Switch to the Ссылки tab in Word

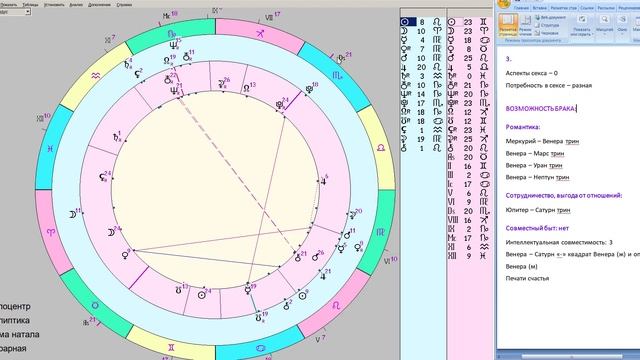tap(587, 8)
